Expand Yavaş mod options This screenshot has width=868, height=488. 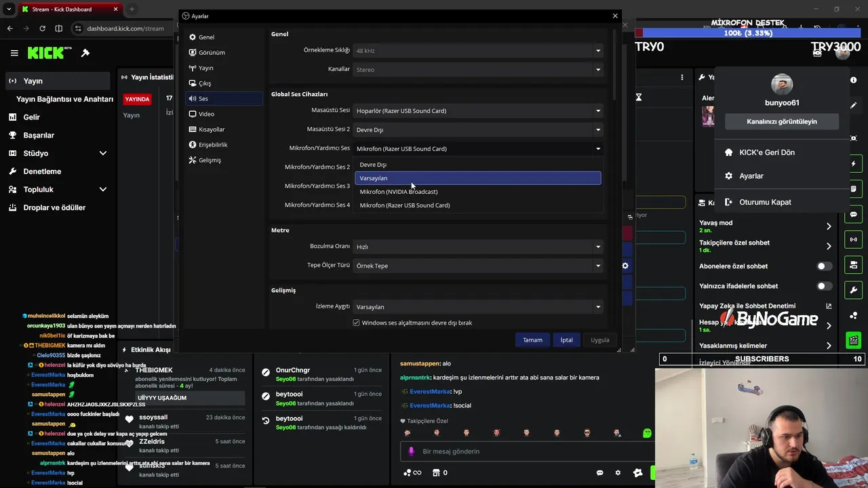829,226
